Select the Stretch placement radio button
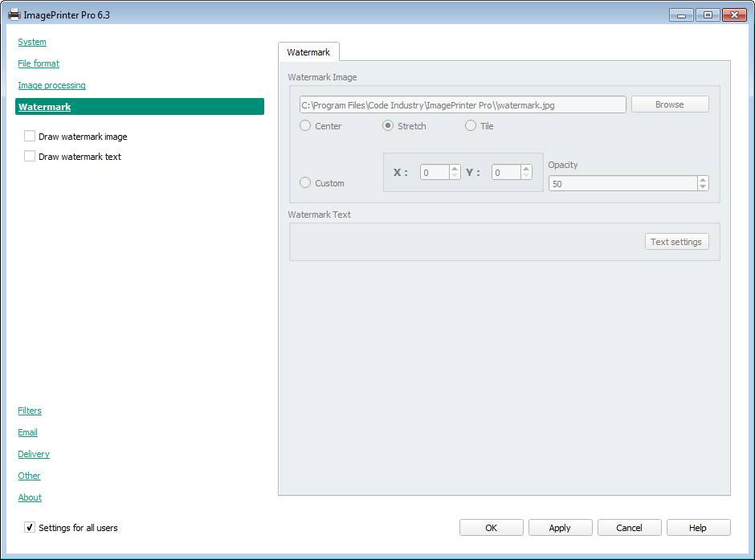The image size is (755, 560). point(388,125)
